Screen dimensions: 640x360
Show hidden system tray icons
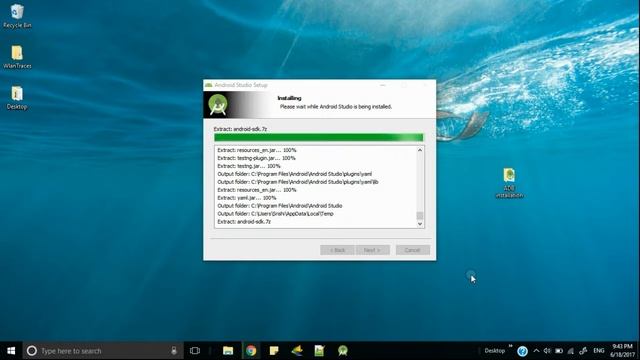point(536,351)
